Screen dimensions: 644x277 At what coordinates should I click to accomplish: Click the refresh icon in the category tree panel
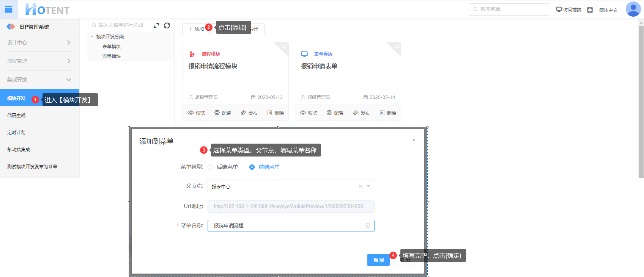167,25
